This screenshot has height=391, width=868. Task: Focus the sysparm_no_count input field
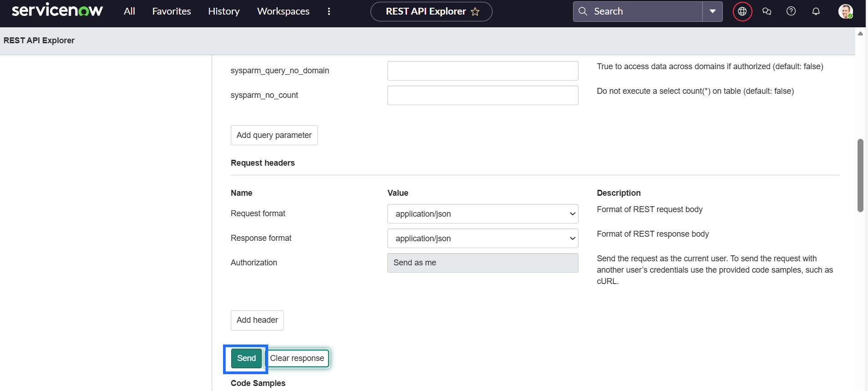[x=482, y=96]
